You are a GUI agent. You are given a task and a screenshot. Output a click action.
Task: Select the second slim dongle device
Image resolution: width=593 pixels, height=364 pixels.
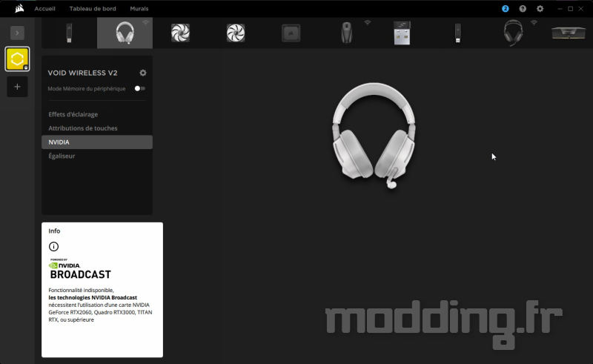pyautogui.click(x=457, y=33)
